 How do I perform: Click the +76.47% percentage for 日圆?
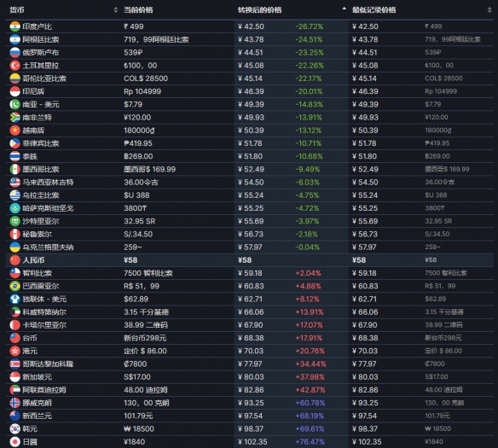point(310,442)
